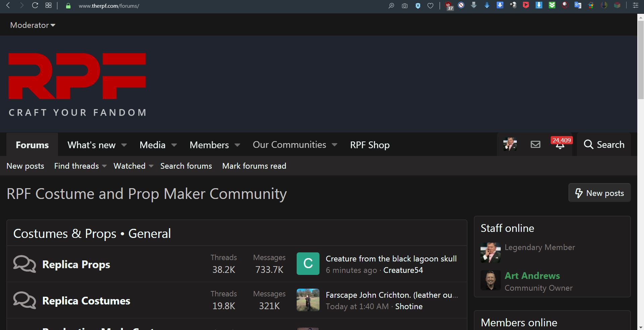Screen dimensions: 644x330
Task: Click the scrollbar down arrow
Action: [641, 327]
